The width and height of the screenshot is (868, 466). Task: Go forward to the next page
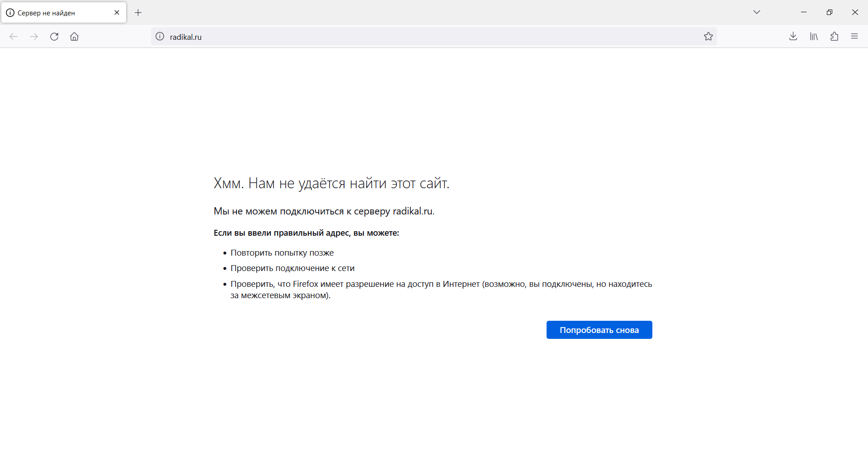click(x=34, y=37)
